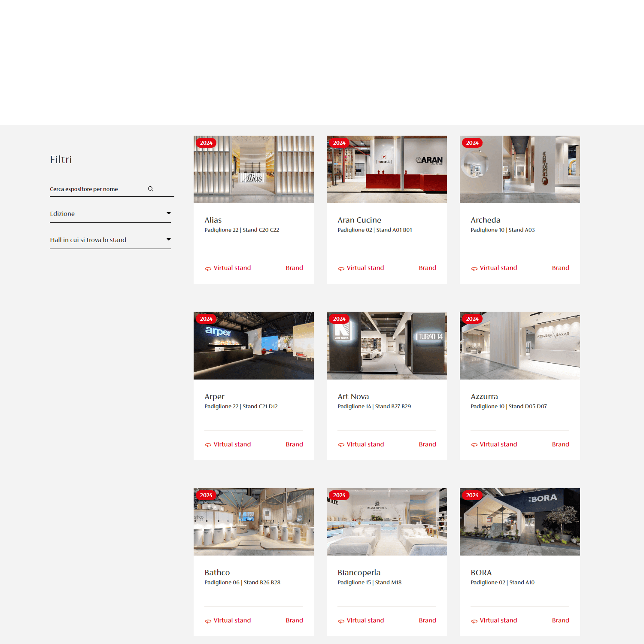Open the Azzurra stand thumbnail

pos(520,346)
